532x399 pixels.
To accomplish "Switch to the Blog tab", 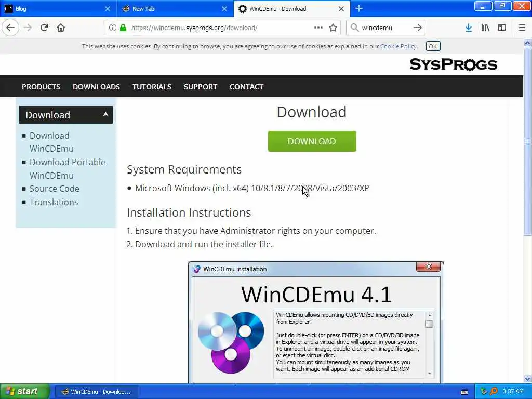I will [x=58, y=8].
